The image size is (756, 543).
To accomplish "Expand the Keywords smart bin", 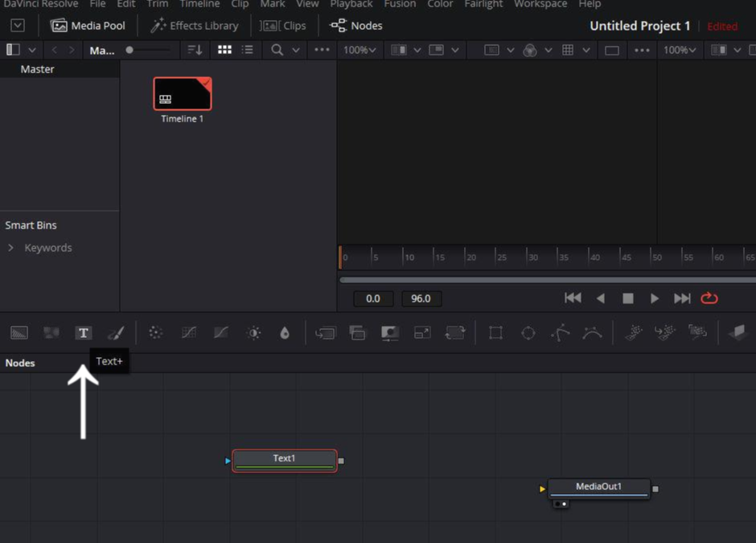I will click(10, 248).
